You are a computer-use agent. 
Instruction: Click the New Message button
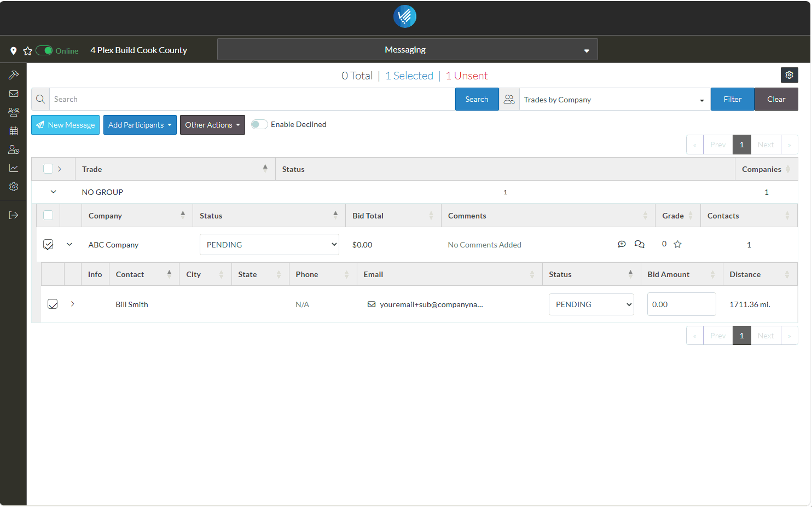tap(65, 125)
